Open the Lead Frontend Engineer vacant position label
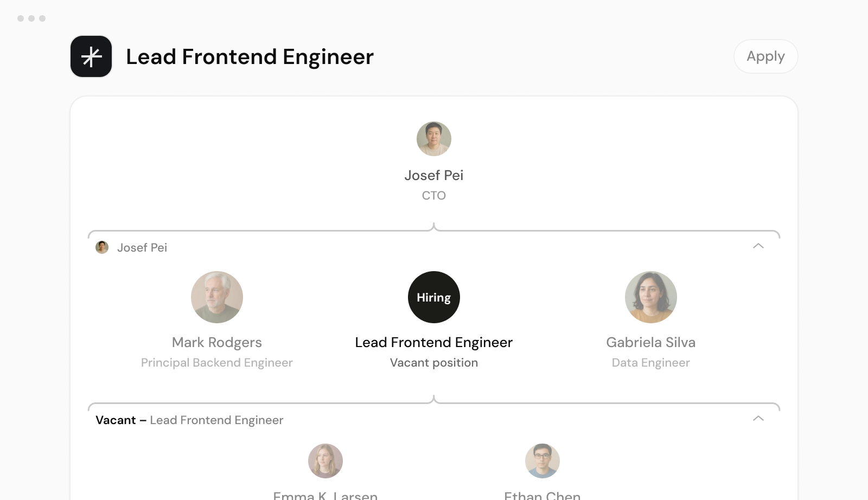 pos(434,342)
